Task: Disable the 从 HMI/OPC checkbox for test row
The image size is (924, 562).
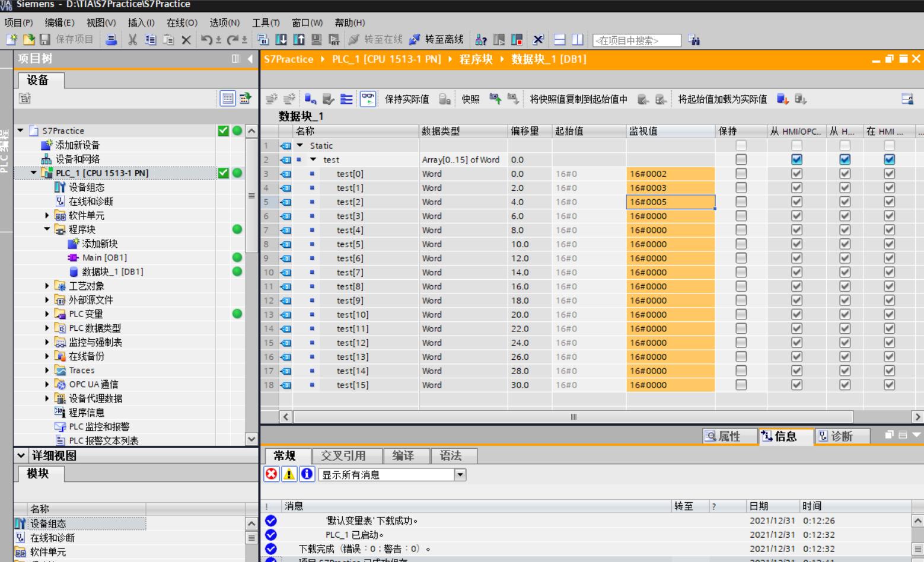Action: (796, 159)
